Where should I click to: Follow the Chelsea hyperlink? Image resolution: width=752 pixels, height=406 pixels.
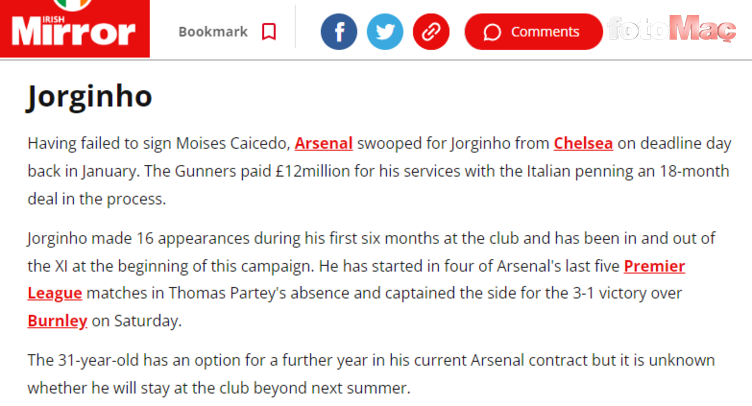coord(585,143)
